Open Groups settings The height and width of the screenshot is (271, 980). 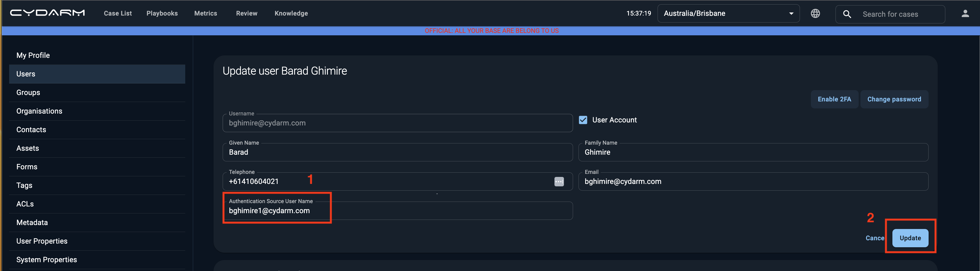[x=97, y=93]
